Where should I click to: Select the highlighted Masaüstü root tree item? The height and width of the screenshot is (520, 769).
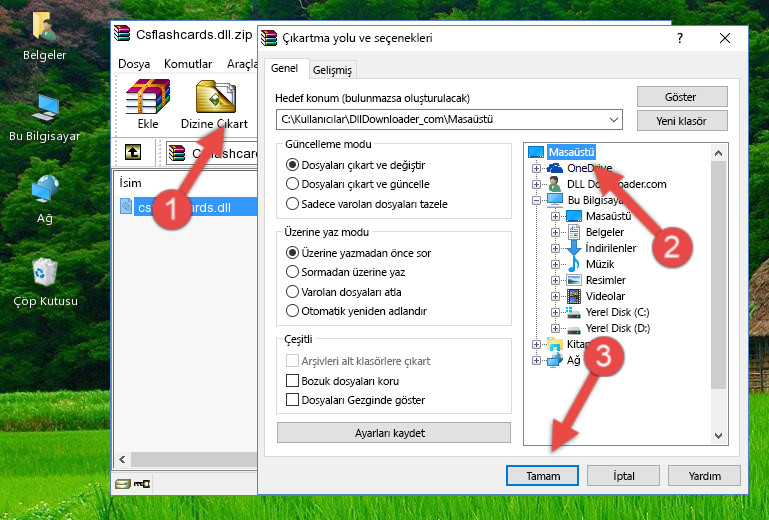click(571, 152)
